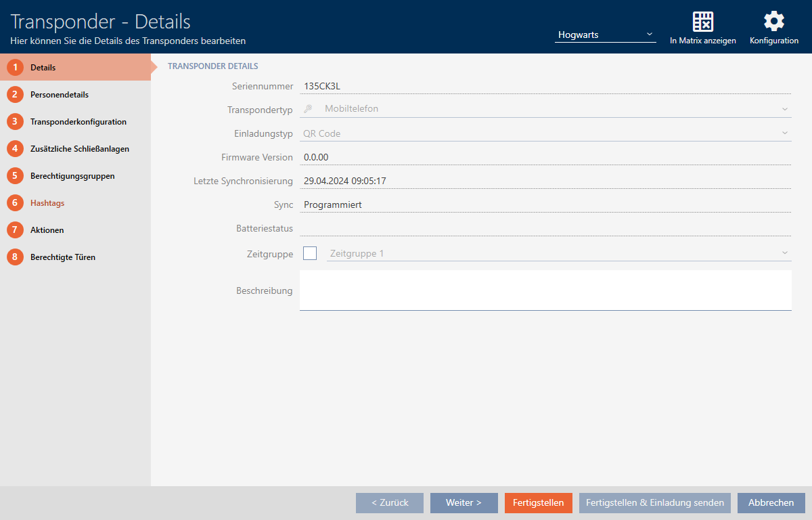Click the step 5 number badge
Screen dimensions: 812x520
tap(15, 176)
